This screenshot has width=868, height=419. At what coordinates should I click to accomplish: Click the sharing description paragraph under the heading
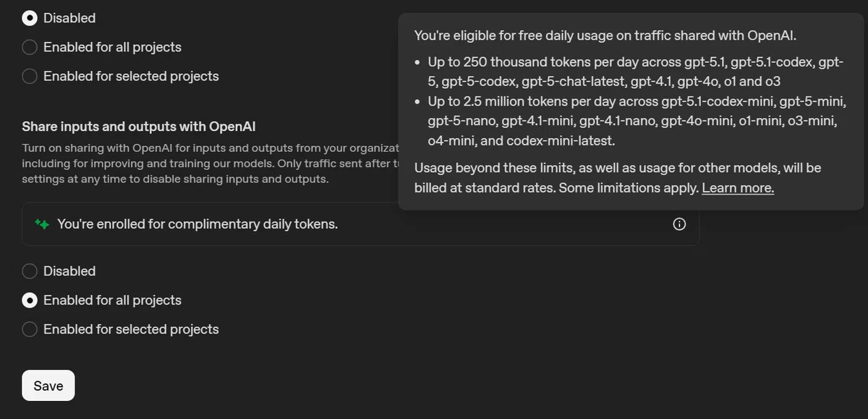(x=210, y=164)
